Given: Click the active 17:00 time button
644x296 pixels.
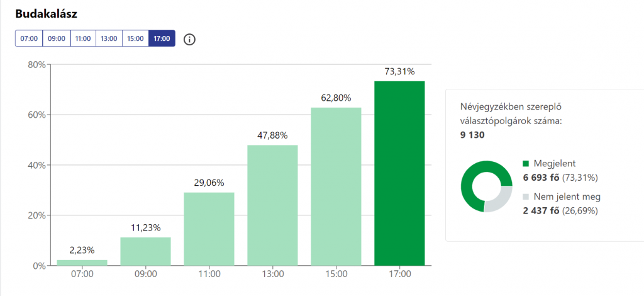Looking at the screenshot, I should pyautogui.click(x=162, y=38).
